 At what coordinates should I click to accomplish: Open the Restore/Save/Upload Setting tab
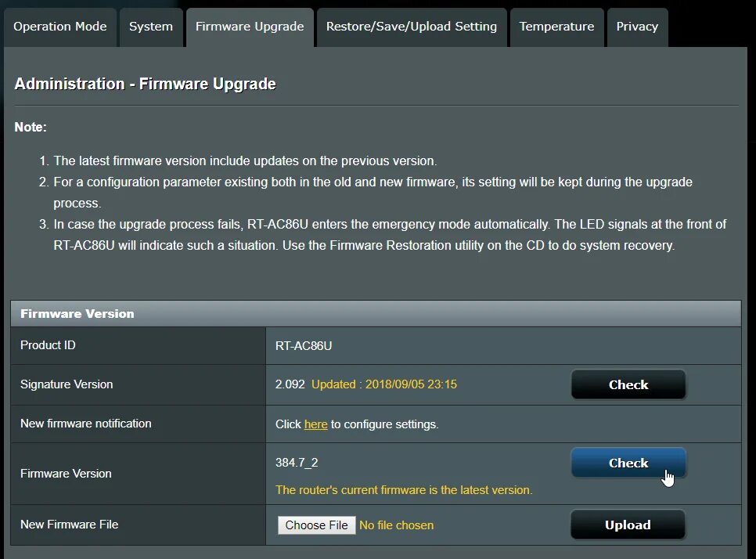tap(411, 26)
